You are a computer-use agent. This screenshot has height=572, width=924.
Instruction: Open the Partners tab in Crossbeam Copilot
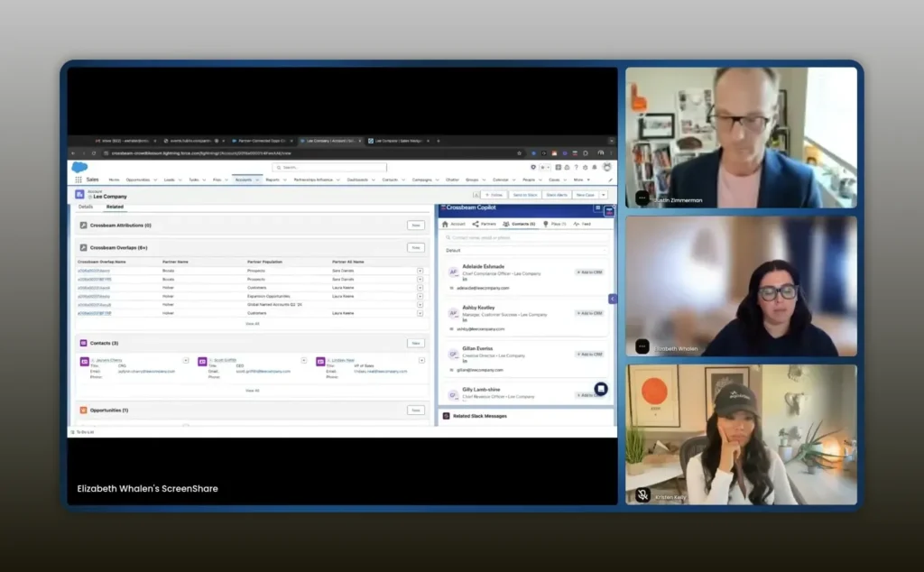click(x=484, y=224)
